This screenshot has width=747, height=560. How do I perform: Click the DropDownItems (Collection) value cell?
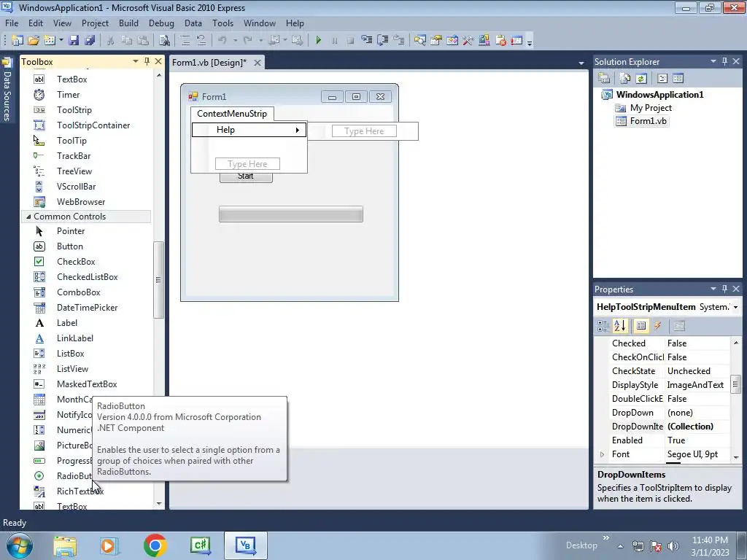coord(697,427)
